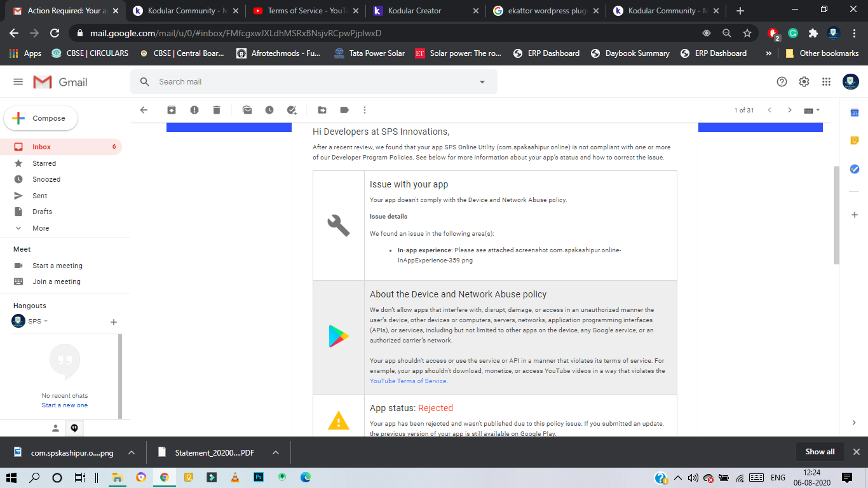
Task: Click the Start a new one chat link
Action: tap(65, 405)
